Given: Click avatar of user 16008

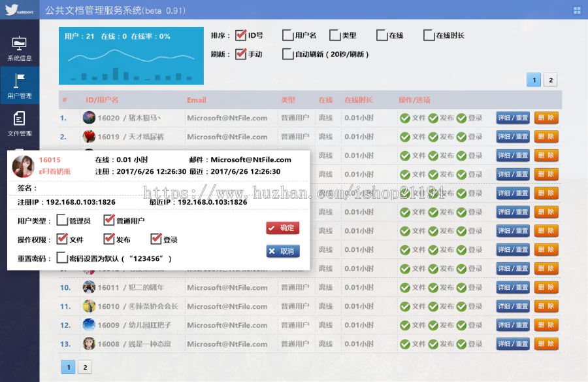Looking at the screenshot, I should (x=89, y=343).
